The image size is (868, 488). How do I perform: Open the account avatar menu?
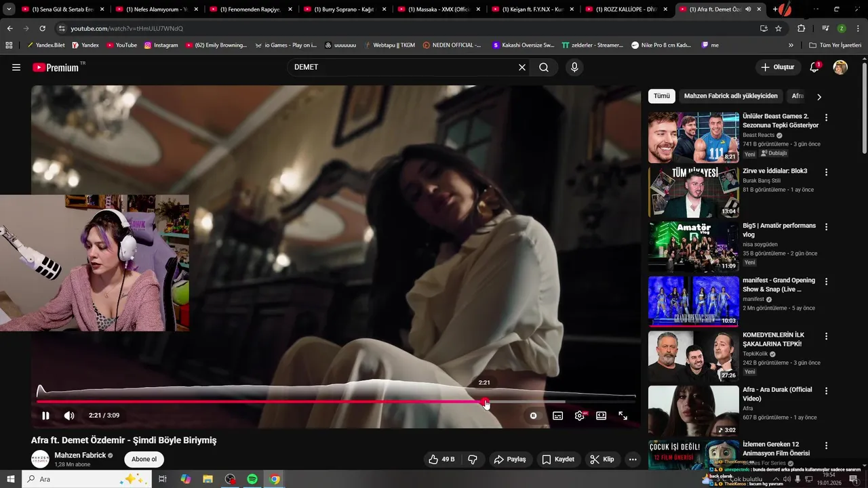click(x=840, y=67)
